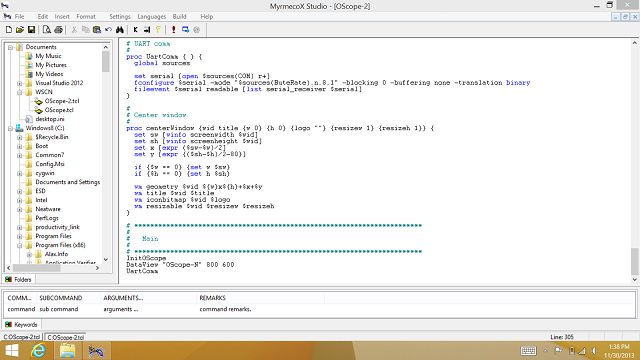The width and height of the screenshot is (640, 360).
Task: Expand the Alax.Info folder node
Action: click(29, 254)
